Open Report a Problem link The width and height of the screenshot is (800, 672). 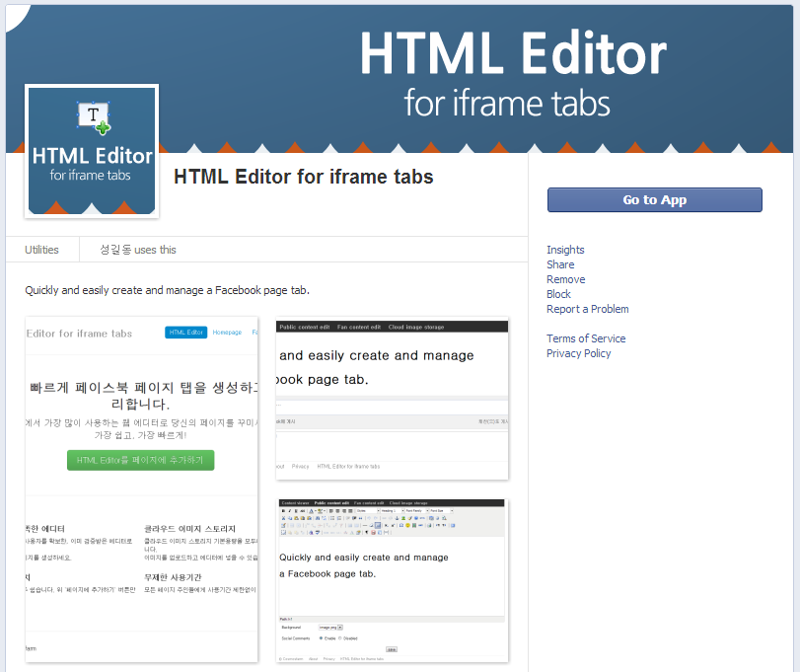pyautogui.click(x=587, y=309)
